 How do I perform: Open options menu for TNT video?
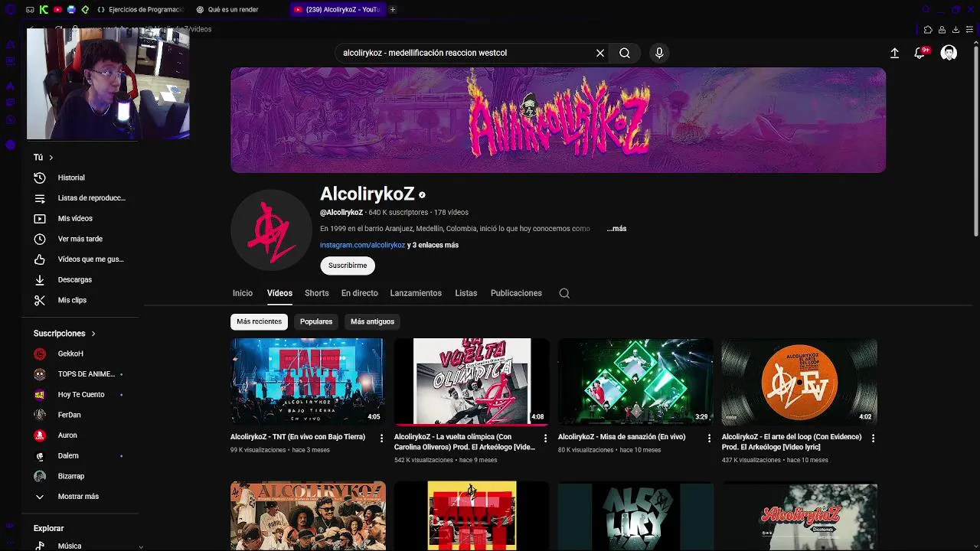(381, 439)
